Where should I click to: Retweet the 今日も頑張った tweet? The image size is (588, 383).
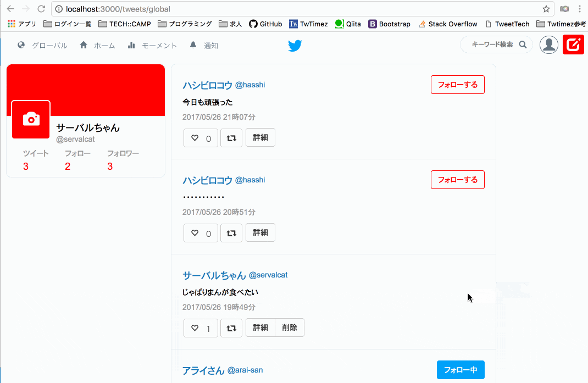pos(231,138)
